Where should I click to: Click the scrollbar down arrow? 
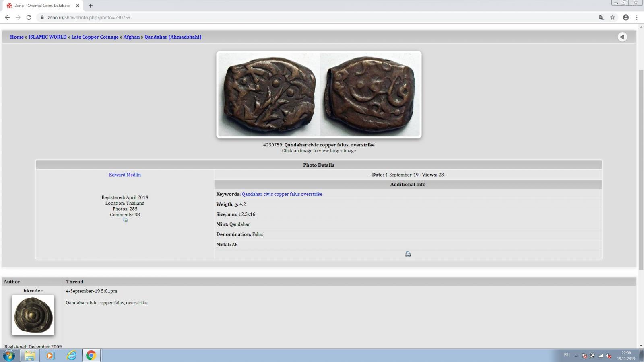point(641,346)
